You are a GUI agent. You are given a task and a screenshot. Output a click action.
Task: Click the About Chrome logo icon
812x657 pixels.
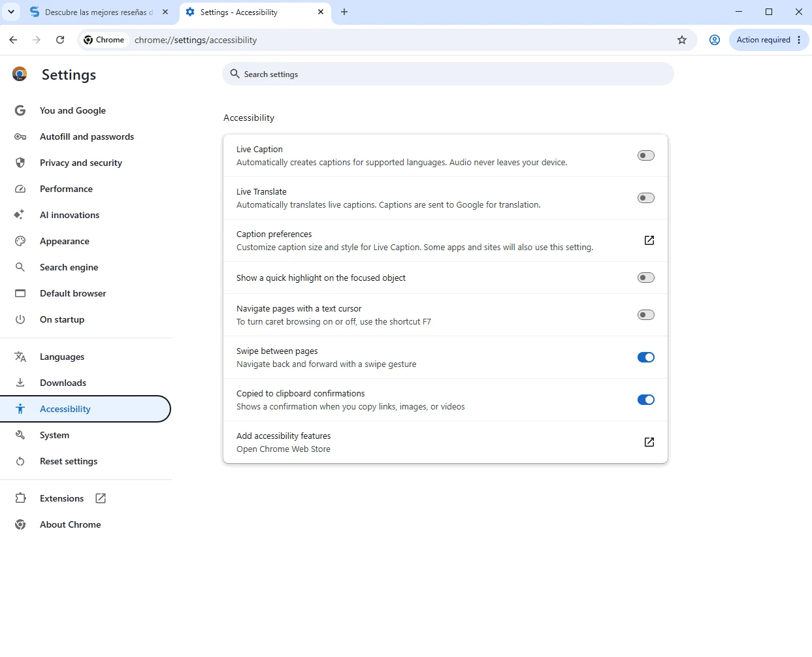click(20, 524)
